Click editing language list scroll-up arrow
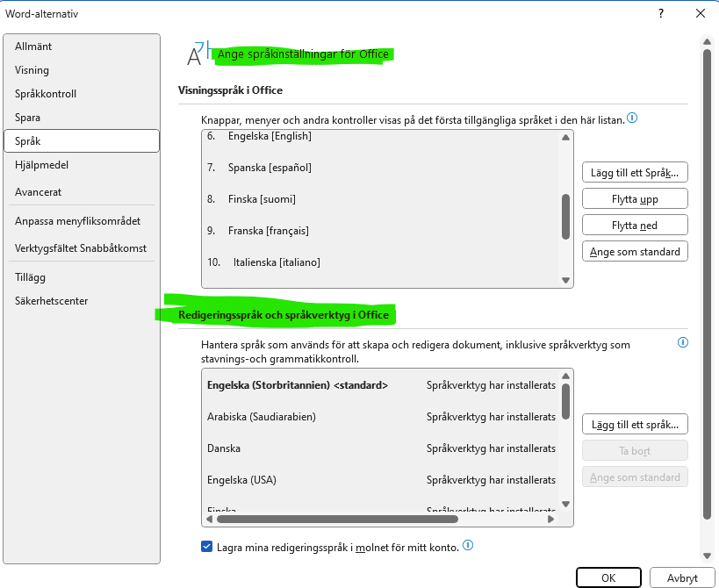This screenshot has width=719, height=588. (565, 376)
